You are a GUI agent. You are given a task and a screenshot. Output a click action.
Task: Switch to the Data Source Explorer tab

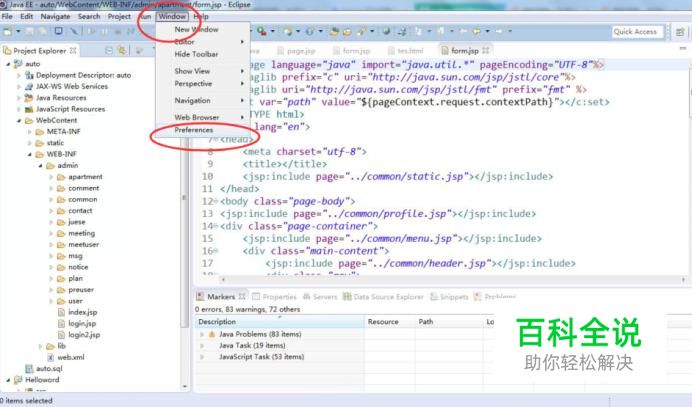point(384,297)
